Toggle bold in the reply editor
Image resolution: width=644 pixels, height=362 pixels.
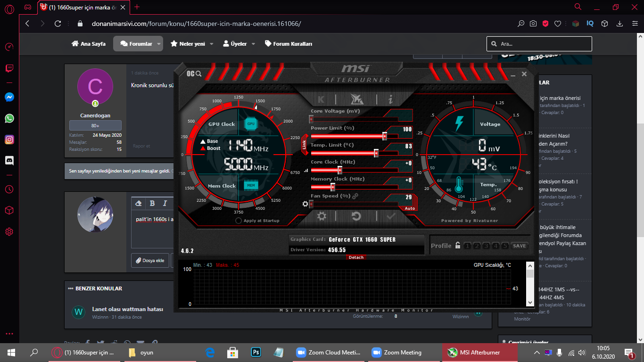coord(152,203)
